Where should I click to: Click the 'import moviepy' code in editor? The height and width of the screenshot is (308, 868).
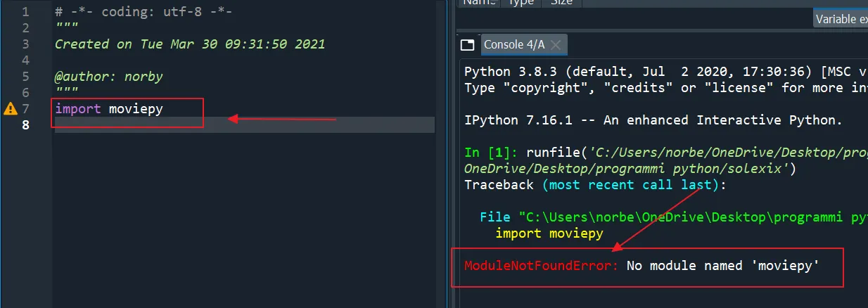point(109,109)
